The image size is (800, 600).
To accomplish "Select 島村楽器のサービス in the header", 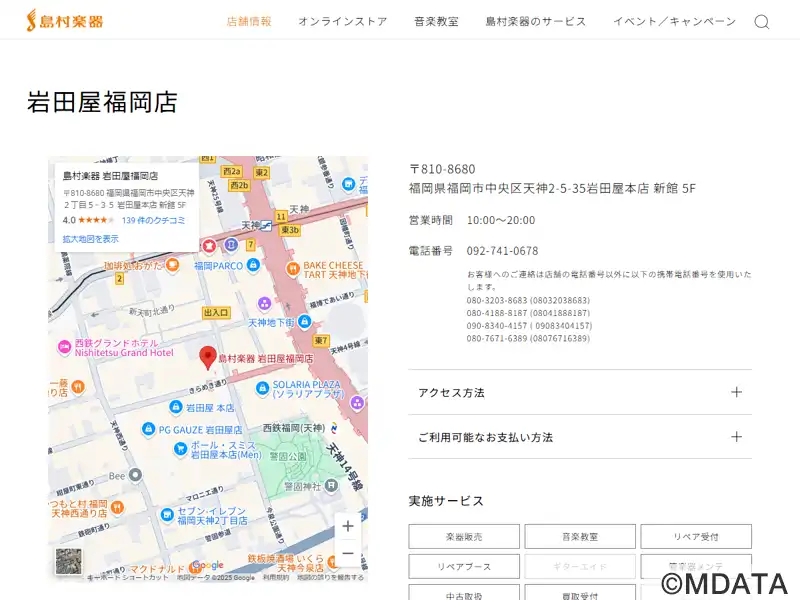I will [536, 21].
